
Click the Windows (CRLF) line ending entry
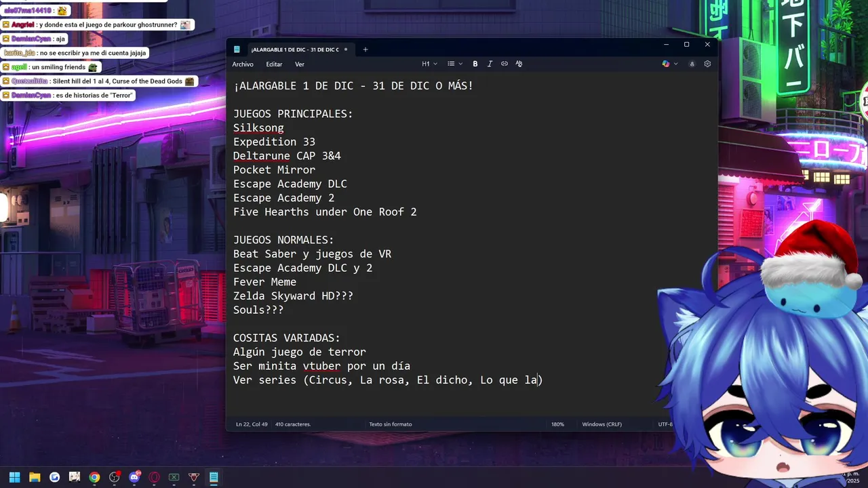[602, 424]
